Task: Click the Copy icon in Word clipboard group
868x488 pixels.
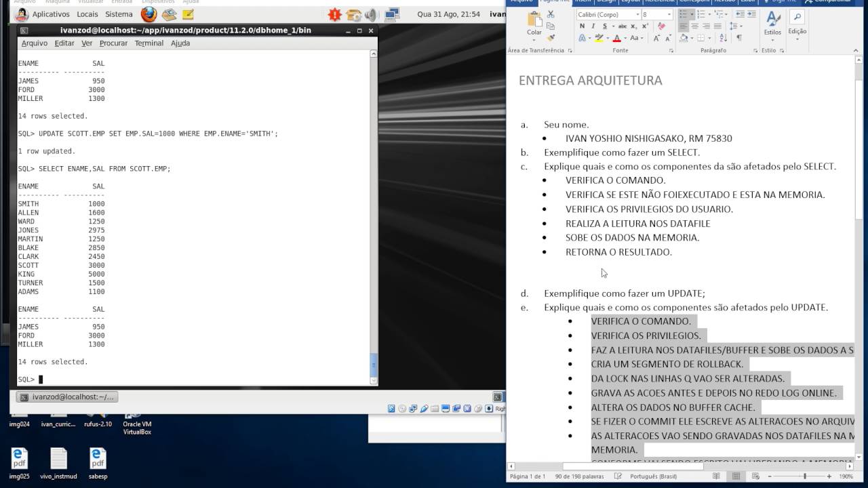Action: tap(550, 26)
